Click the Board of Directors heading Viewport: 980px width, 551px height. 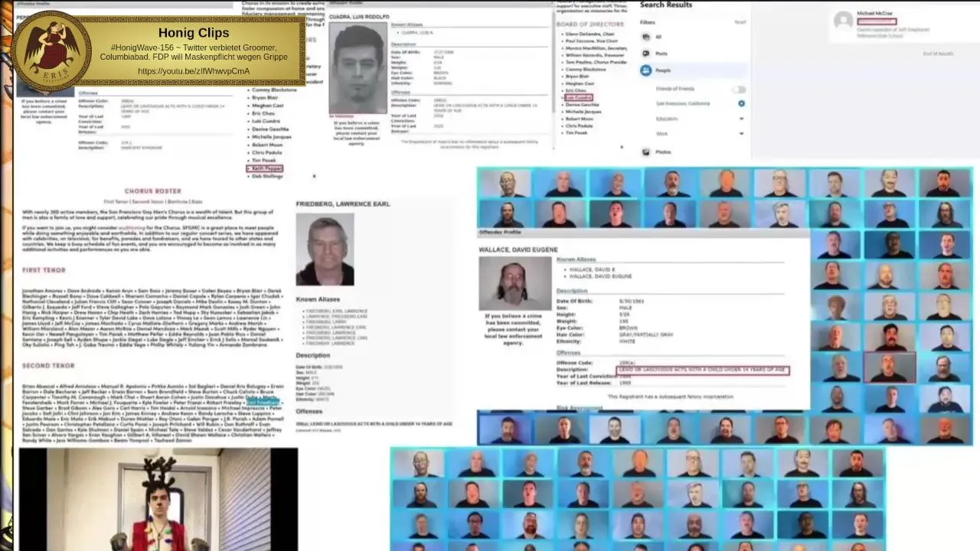[590, 24]
